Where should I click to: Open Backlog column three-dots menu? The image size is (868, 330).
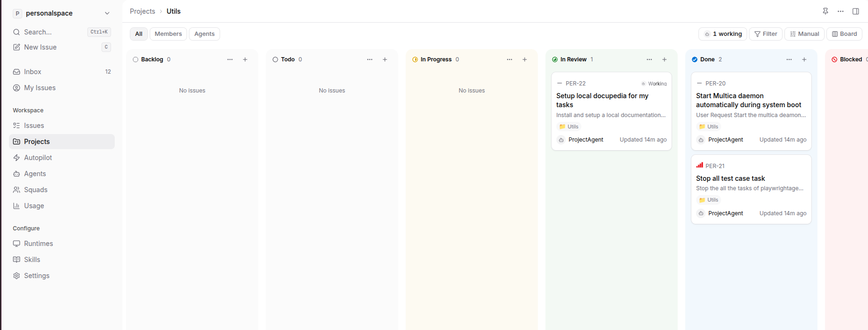[x=230, y=59]
